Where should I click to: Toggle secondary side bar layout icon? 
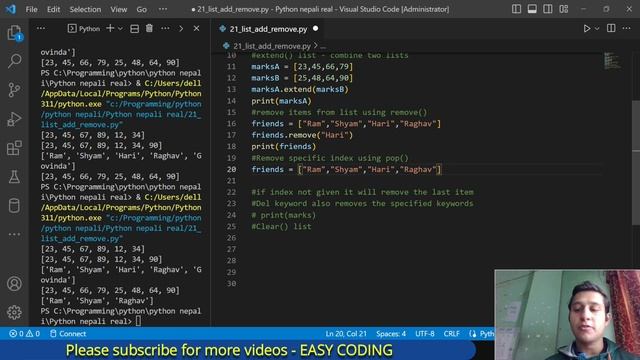[548, 9]
